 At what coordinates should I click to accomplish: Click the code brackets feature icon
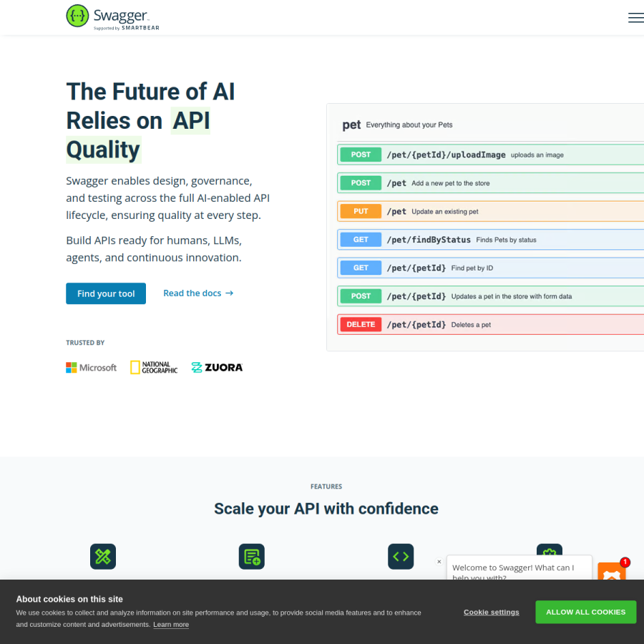point(401,557)
